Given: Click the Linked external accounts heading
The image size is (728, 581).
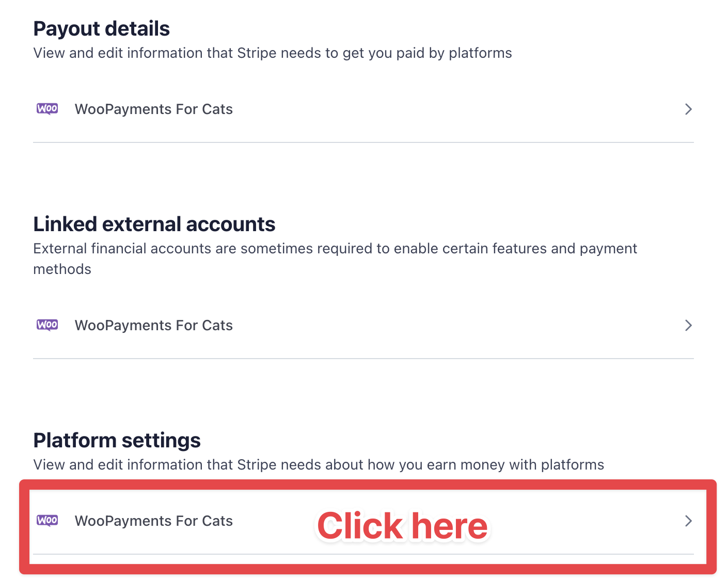Looking at the screenshot, I should 154,224.
